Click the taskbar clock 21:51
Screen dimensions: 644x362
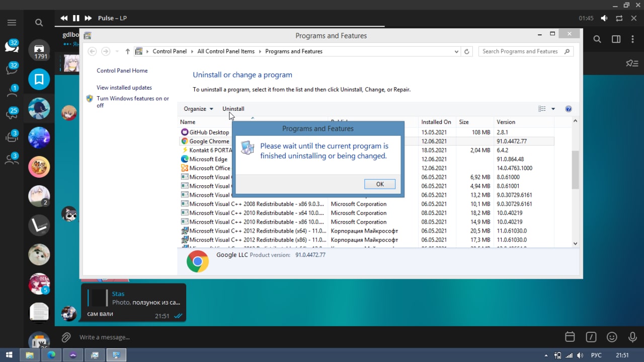tap(622, 355)
